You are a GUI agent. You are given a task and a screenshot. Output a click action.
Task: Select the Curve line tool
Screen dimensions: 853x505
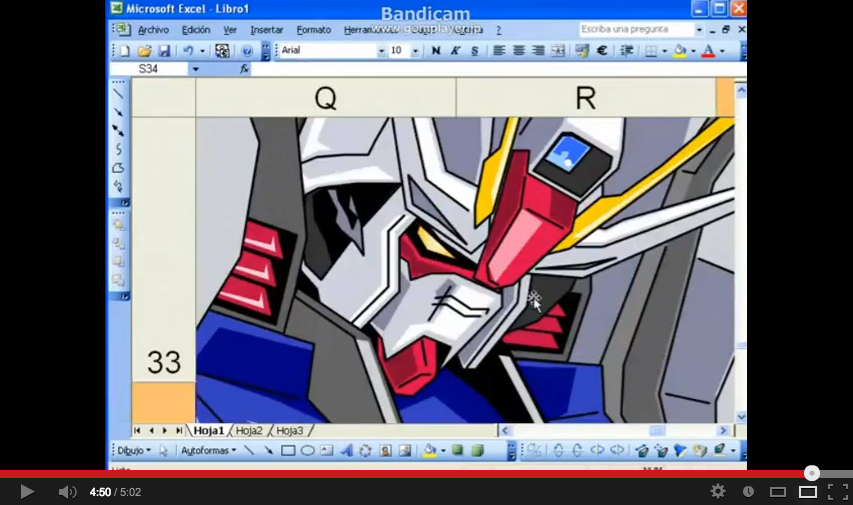point(118,149)
